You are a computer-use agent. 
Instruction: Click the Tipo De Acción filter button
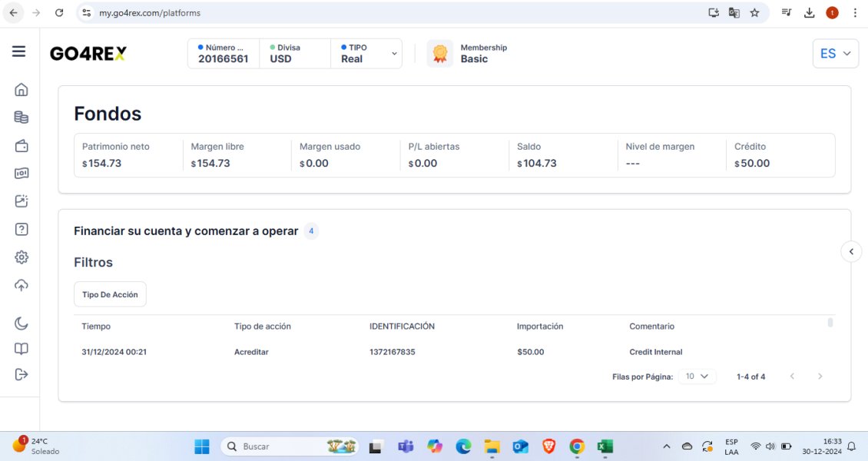click(x=110, y=294)
